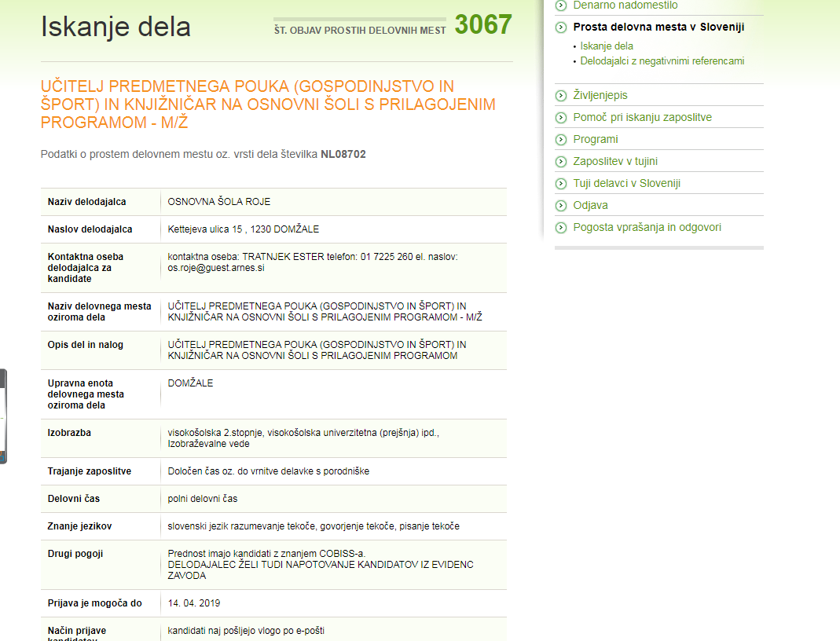The height and width of the screenshot is (641, 840).
Task: Click the 3067 job vacancies counter
Action: pyautogui.click(x=483, y=25)
